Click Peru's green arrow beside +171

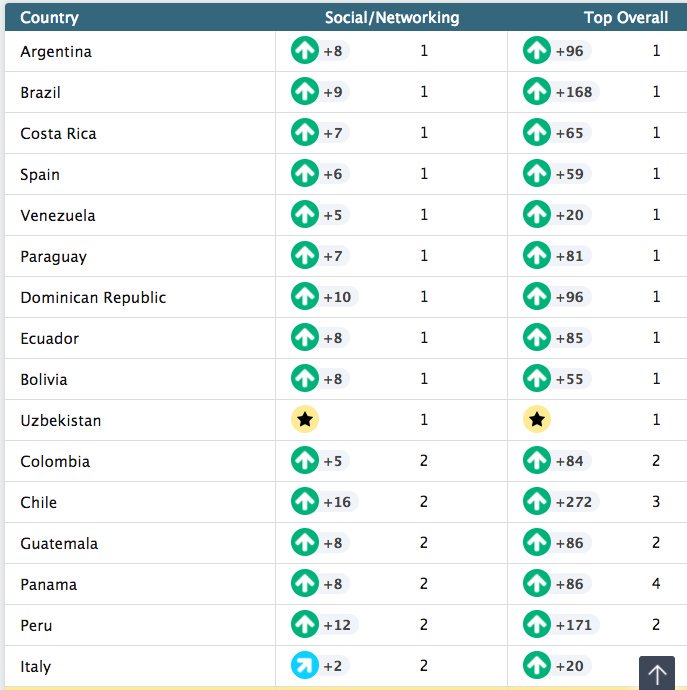(x=537, y=625)
